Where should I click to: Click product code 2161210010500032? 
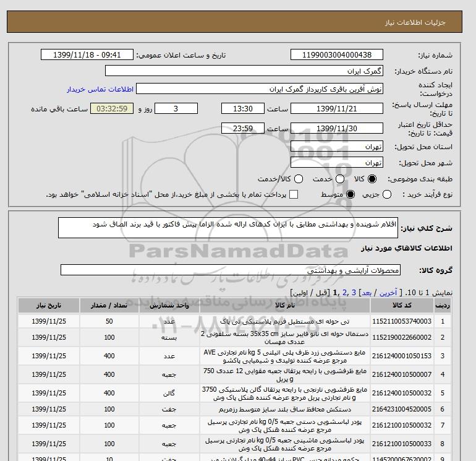(402, 425)
